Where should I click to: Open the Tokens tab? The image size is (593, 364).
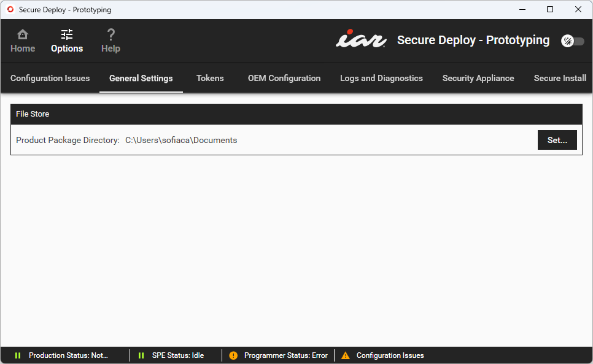(210, 78)
